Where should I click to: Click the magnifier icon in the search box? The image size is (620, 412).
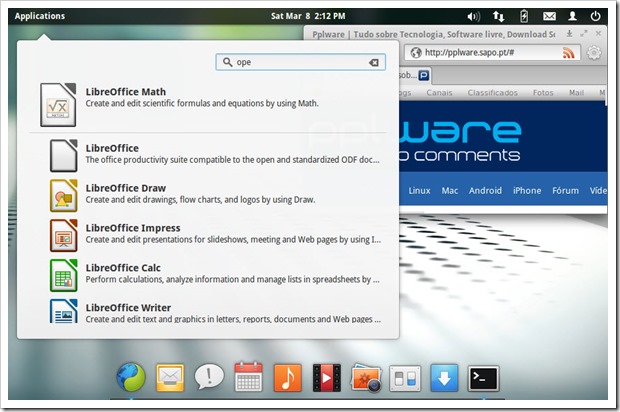click(x=227, y=62)
